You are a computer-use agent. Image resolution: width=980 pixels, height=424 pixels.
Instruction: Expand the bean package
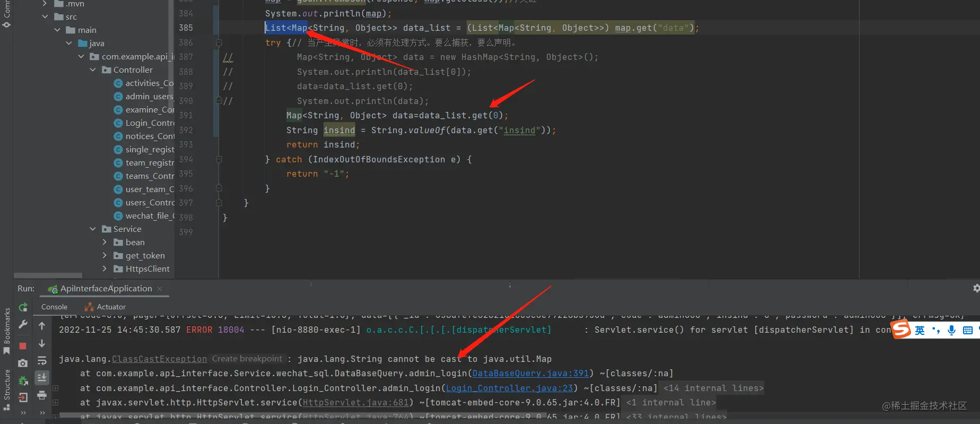pos(104,243)
